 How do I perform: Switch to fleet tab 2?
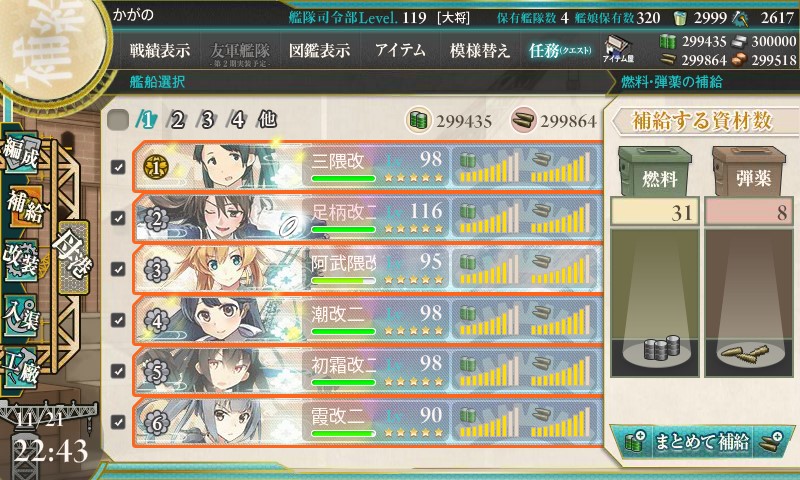[x=177, y=120]
